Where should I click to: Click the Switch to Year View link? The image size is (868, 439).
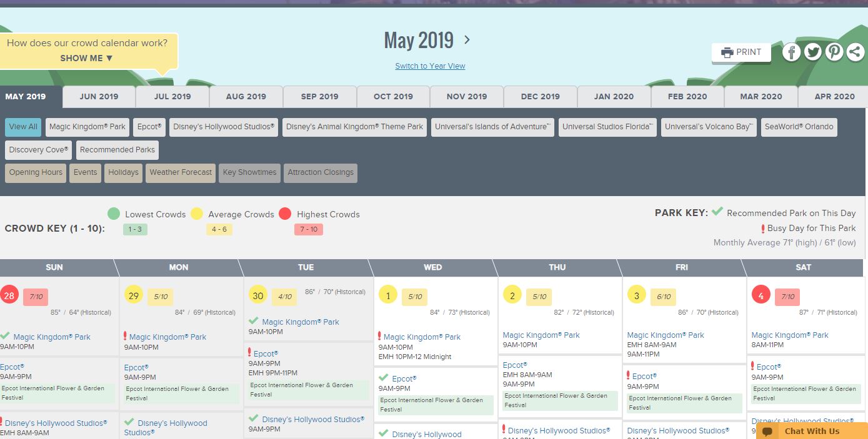[430, 66]
